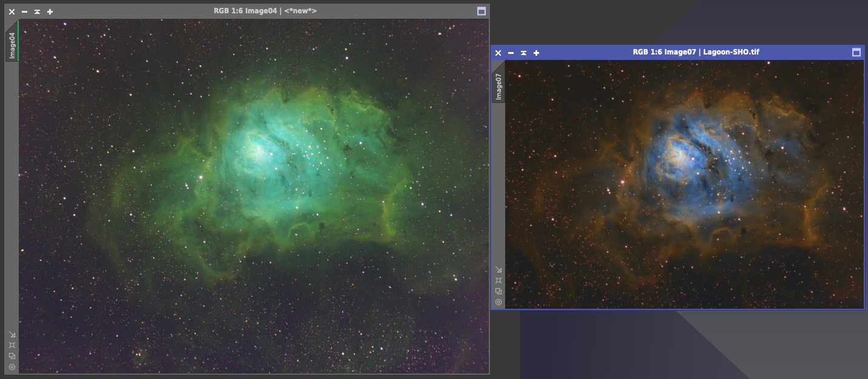Close the Image07 Lagoon-SHO.tif window
This screenshot has height=379, width=868.
click(498, 53)
